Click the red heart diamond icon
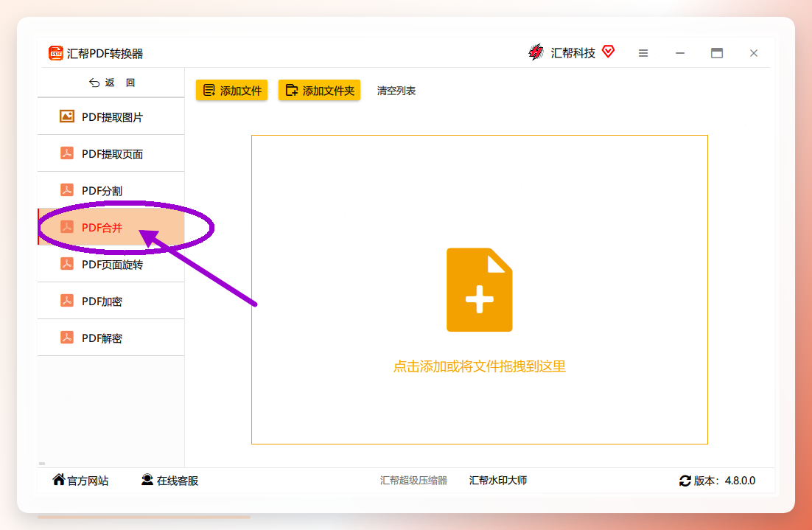This screenshot has width=812, height=530. 609,52
